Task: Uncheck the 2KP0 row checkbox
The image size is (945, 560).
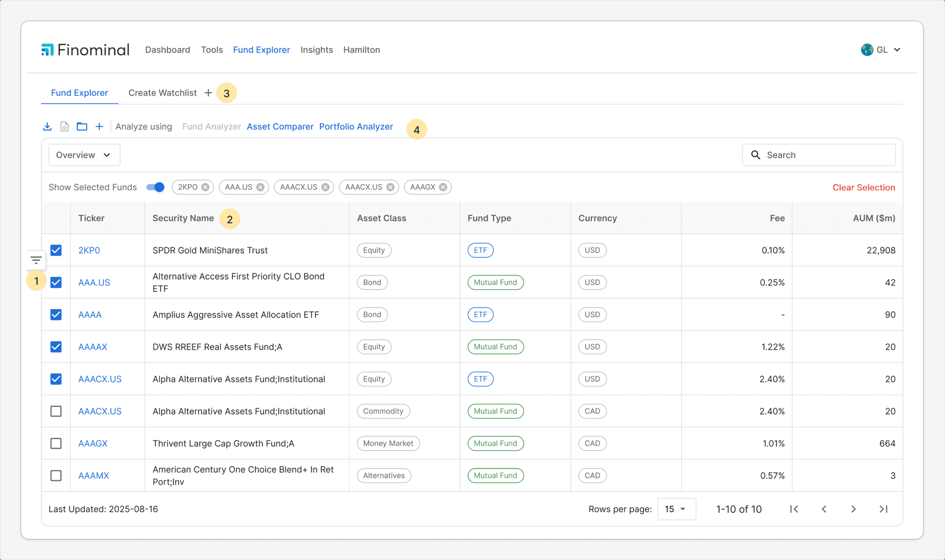Action: tap(56, 250)
